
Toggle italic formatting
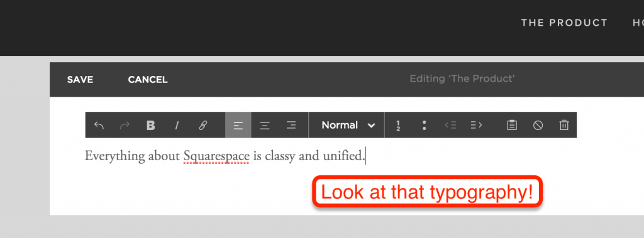pos(177,125)
